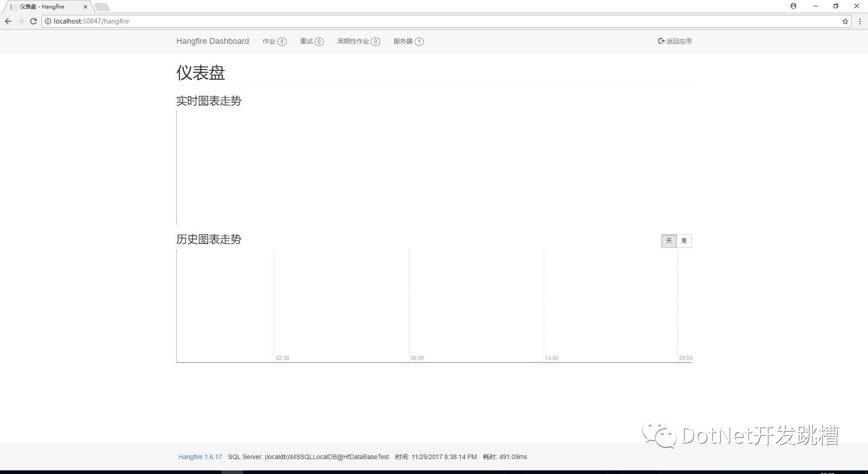Click the 实时图表走势 section heading
Viewport: 868px width, 474px height.
(x=209, y=101)
